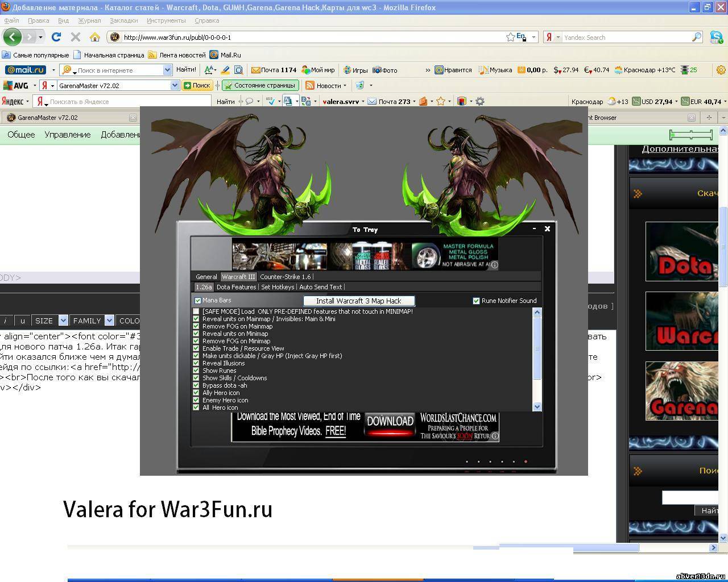728x582 pixels.
Task: Open Dota Features sub-tab
Action: (236, 287)
